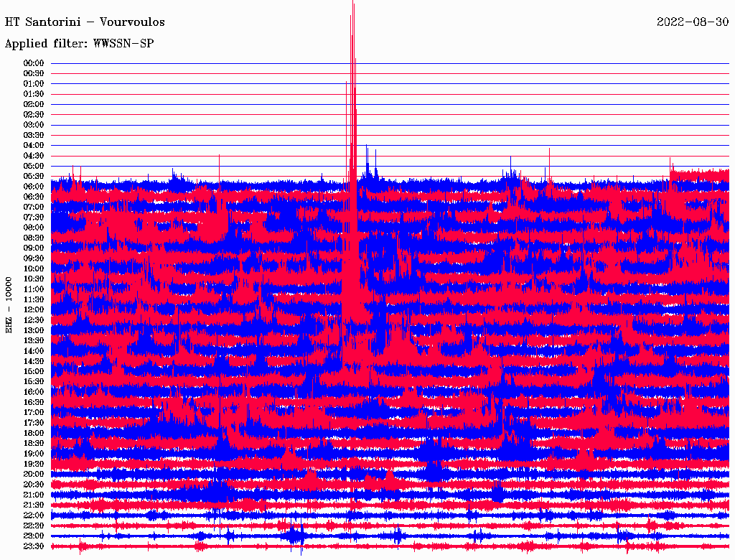Click the '23:30' time label
The height and width of the screenshot is (560, 735).
click(x=33, y=547)
